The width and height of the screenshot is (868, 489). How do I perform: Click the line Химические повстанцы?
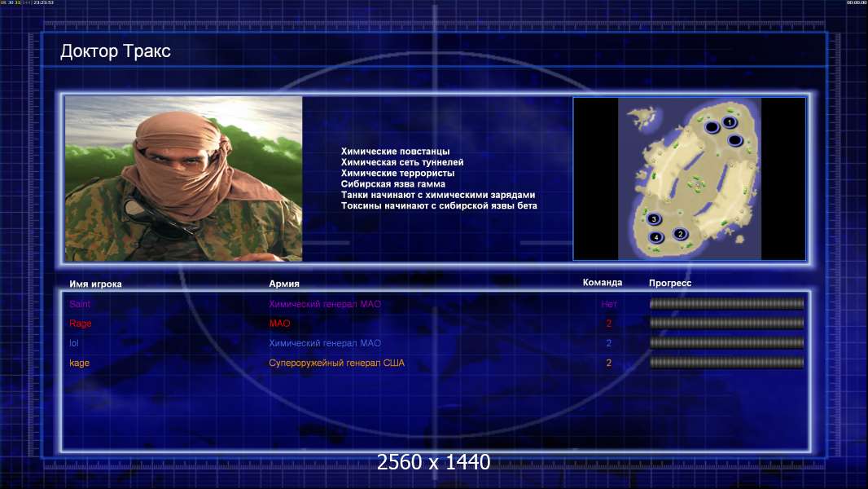click(395, 152)
